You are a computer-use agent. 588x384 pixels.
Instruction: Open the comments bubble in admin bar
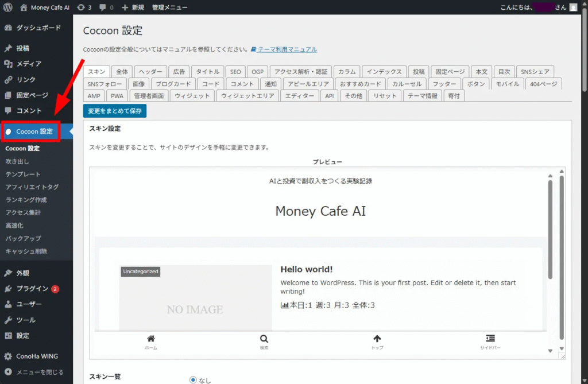106,7
